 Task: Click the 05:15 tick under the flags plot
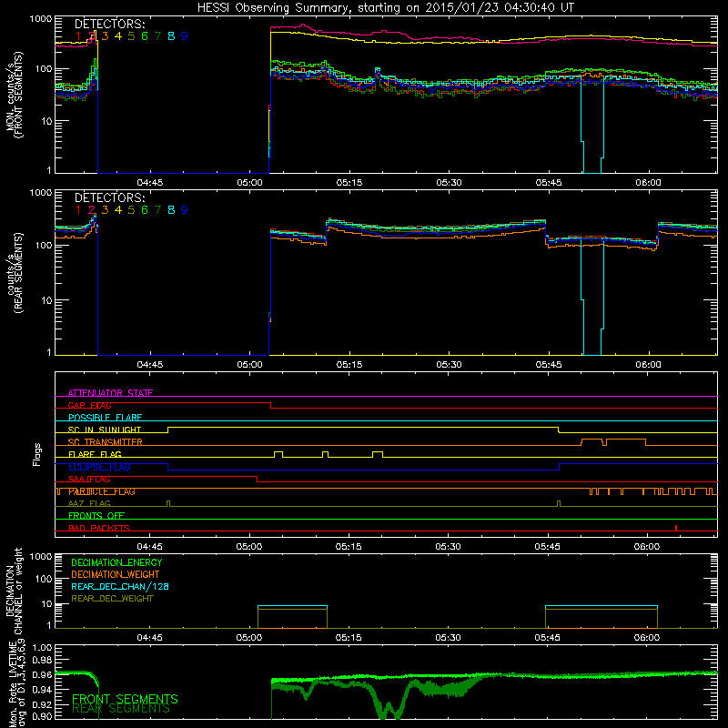pos(349,547)
